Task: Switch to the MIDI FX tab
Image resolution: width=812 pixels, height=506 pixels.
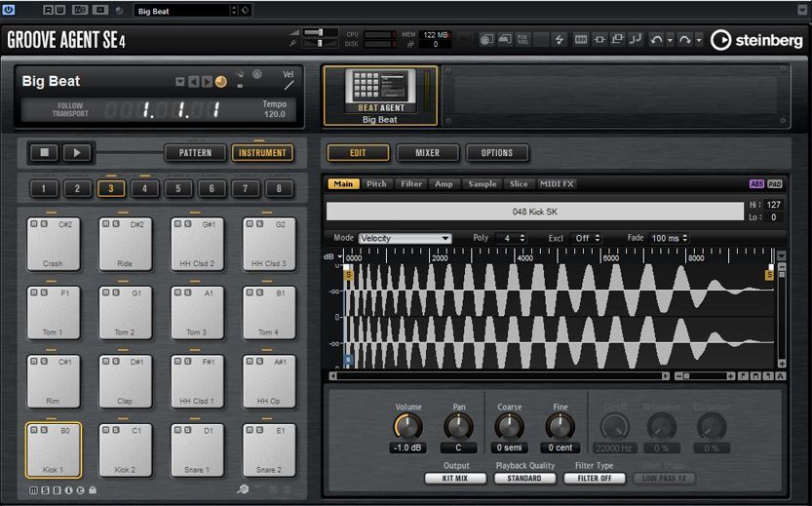Action: (x=557, y=184)
